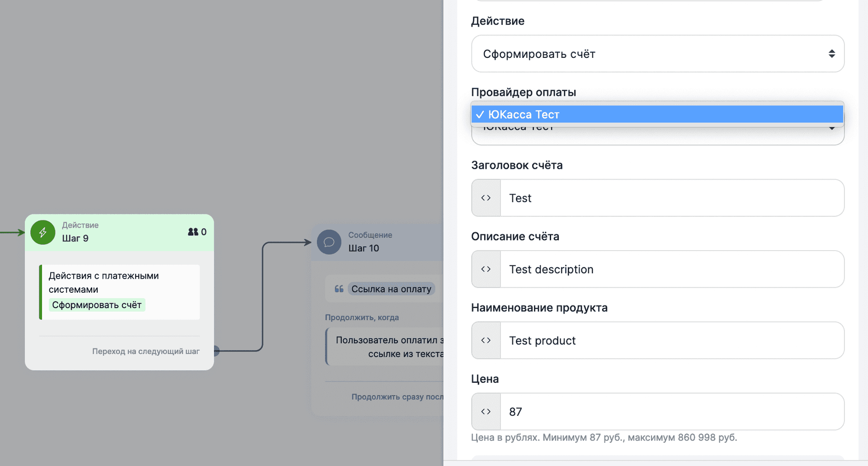868x466 pixels.
Task: Click the price input containing 87
Action: tap(672, 411)
